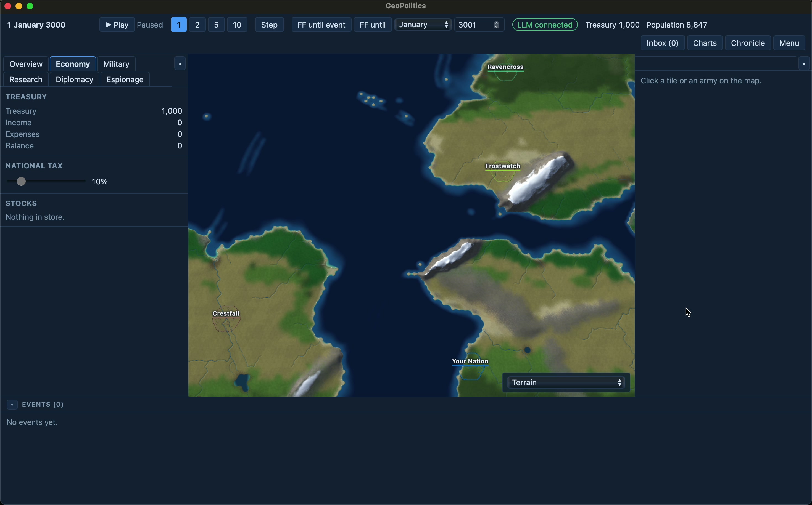Open the Espionage tab
The image size is (812, 505).
pos(125,79)
